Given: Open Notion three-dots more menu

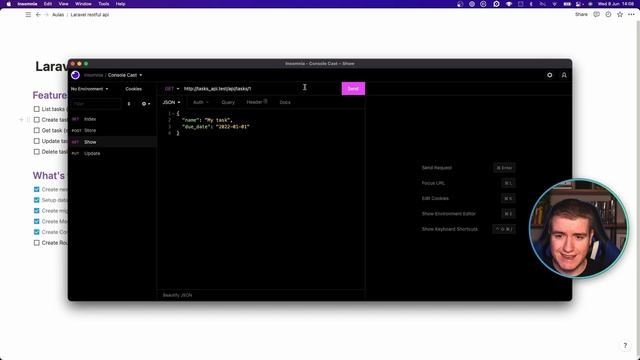Looking at the screenshot, I should click(x=631, y=14).
